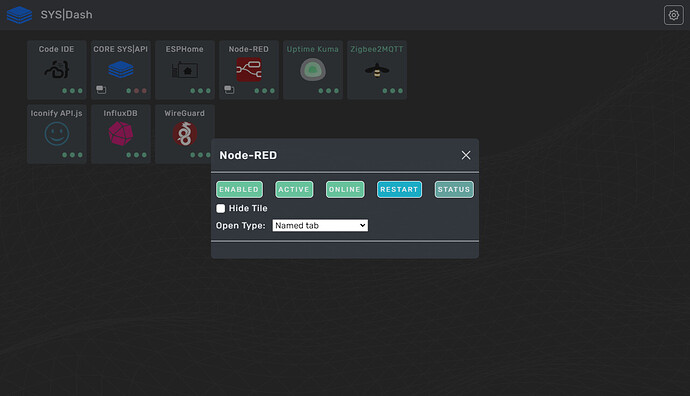The width and height of the screenshot is (690, 396).
Task: Restart Node-RED with RESTART button
Action: [399, 190]
